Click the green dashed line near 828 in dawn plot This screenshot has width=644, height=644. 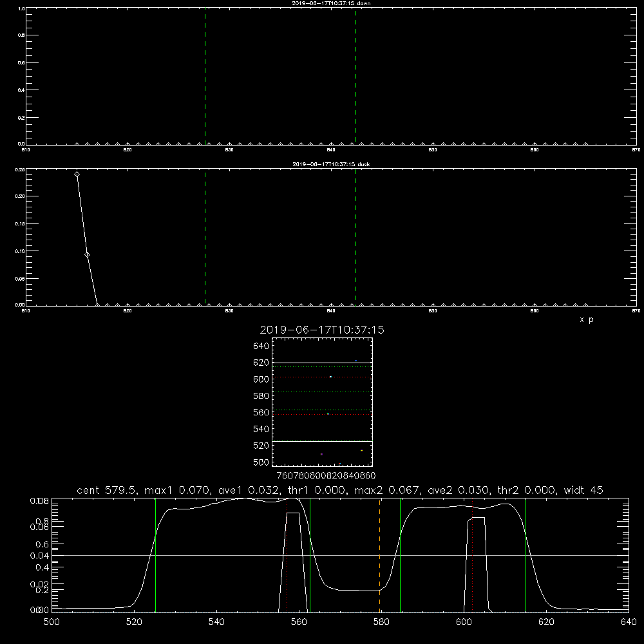[205, 76]
